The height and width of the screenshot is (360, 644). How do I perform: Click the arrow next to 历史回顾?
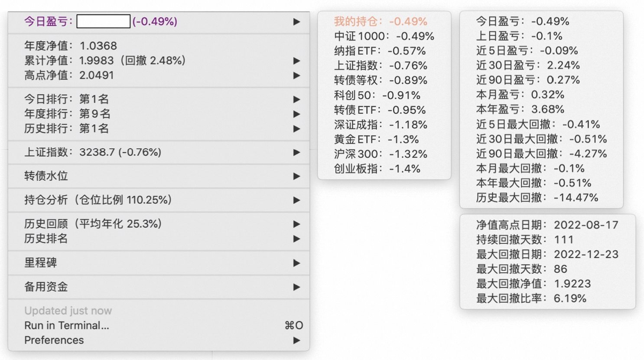tap(296, 224)
